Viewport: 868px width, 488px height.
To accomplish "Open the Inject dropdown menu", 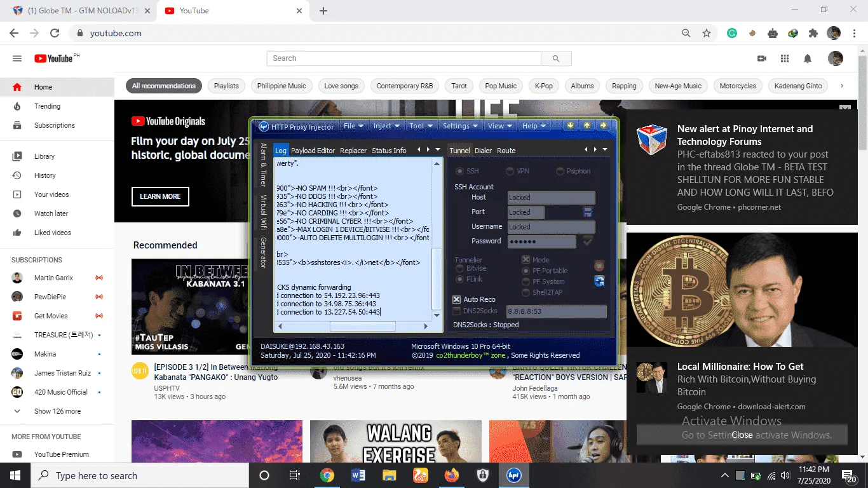I will pyautogui.click(x=386, y=126).
